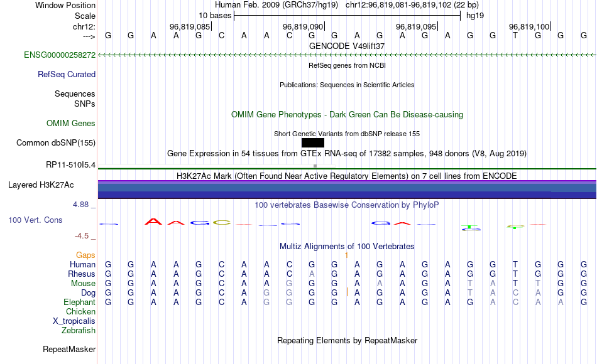The image size is (597, 364).
Task: Click Basewise Conservation by PhyloP title
Action: 347,205
